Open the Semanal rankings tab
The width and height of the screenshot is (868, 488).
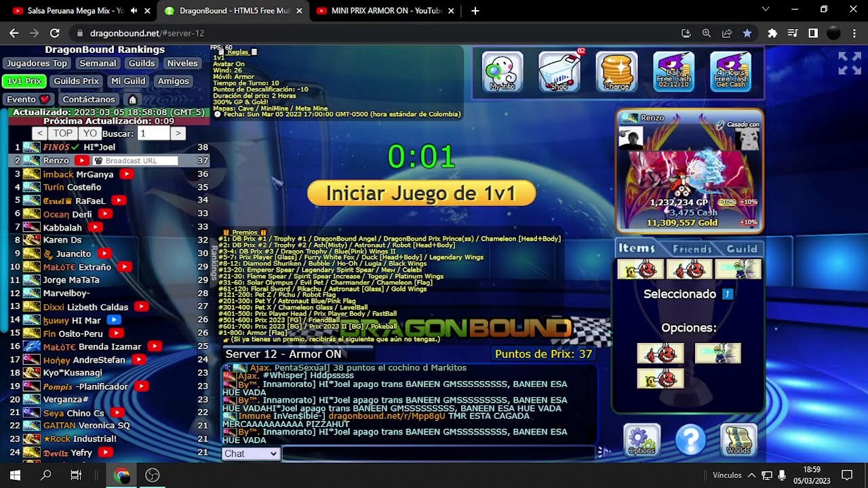pos(98,63)
